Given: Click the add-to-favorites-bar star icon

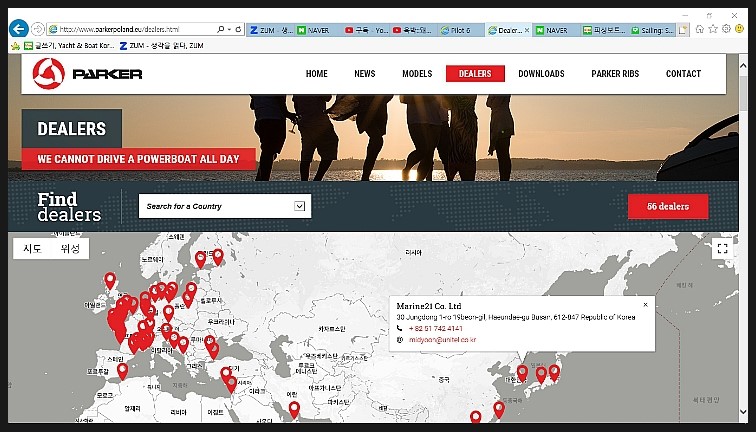Looking at the screenshot, I should coord(15,46).
